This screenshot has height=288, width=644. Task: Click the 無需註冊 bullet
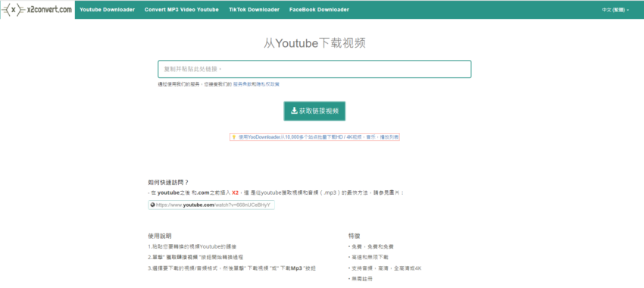pyautogui.click(x=361, y=279)
